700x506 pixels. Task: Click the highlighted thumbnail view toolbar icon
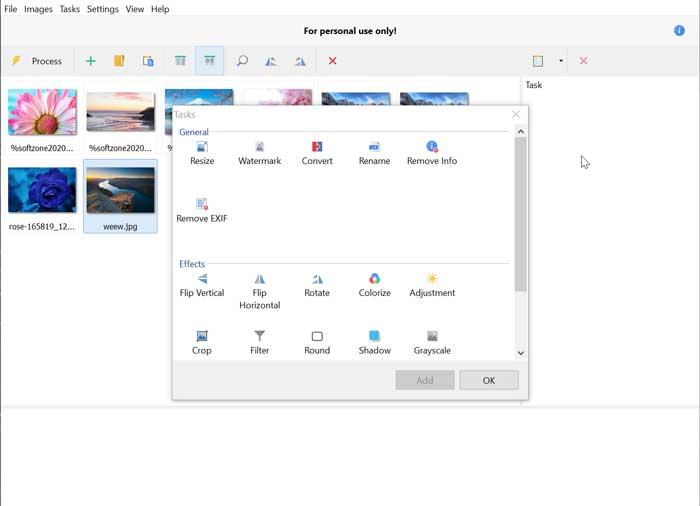[x=209, y=60]
